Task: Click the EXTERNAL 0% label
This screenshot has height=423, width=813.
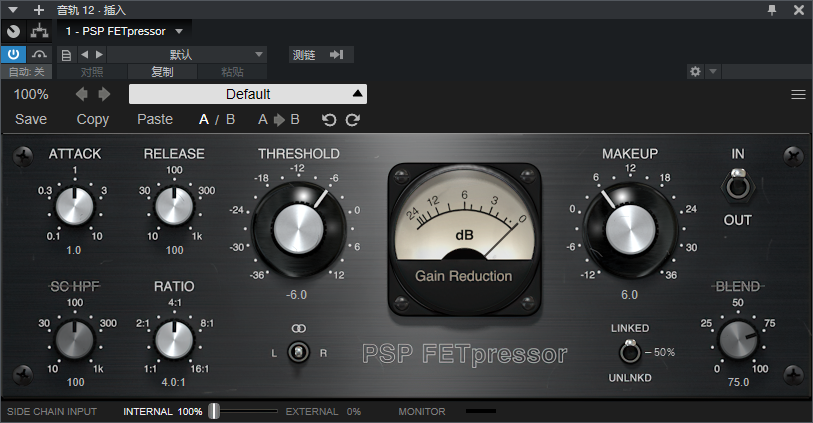Action: [323, 412]
